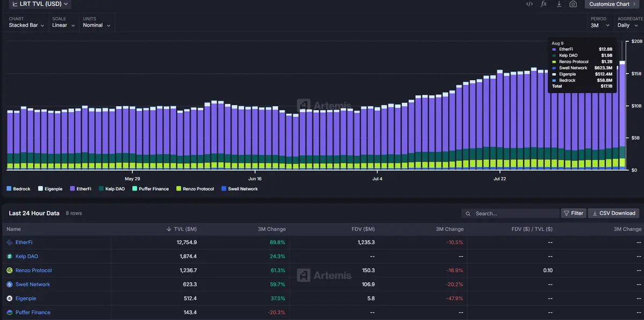This screenshot has height=320, width=644.
Task: Click the Renzo FDV/TVL value 0.10
Action: pyautogui.click(x=547, y=270)
